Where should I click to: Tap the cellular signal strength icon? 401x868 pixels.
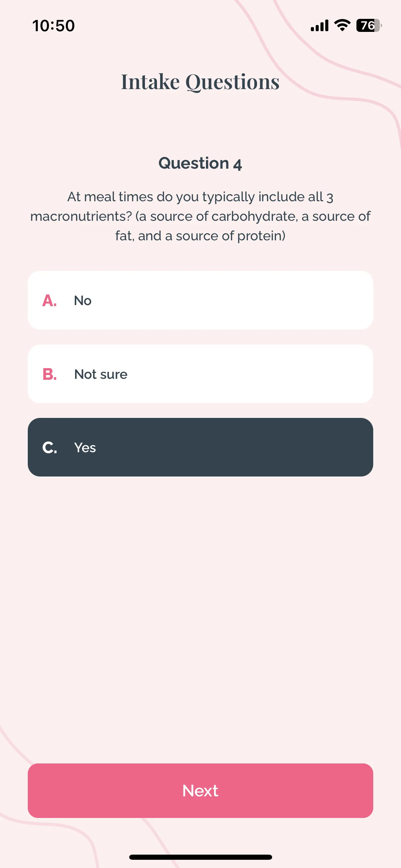point(319,26)
